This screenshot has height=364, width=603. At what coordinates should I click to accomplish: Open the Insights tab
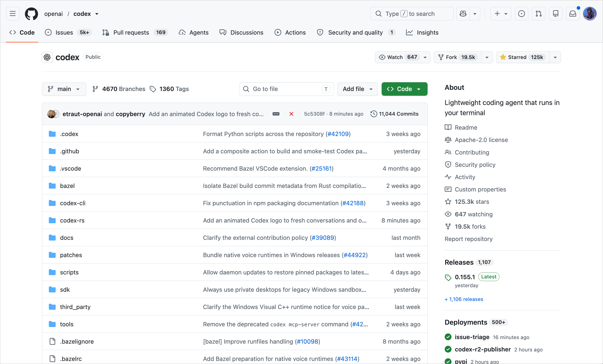click(422, 32)
